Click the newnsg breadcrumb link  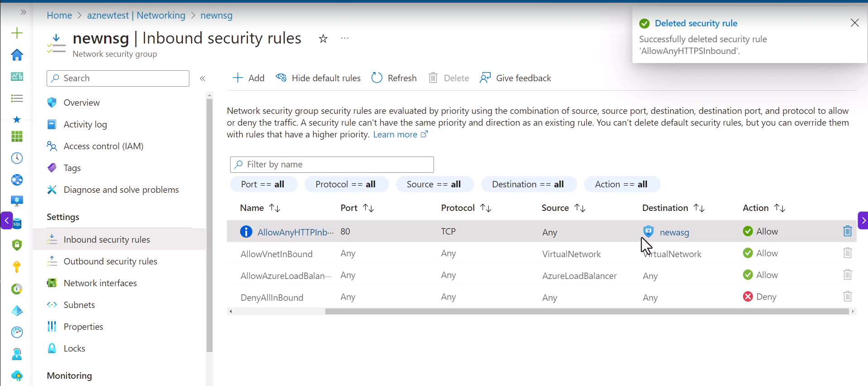click(x=217, y=15)
